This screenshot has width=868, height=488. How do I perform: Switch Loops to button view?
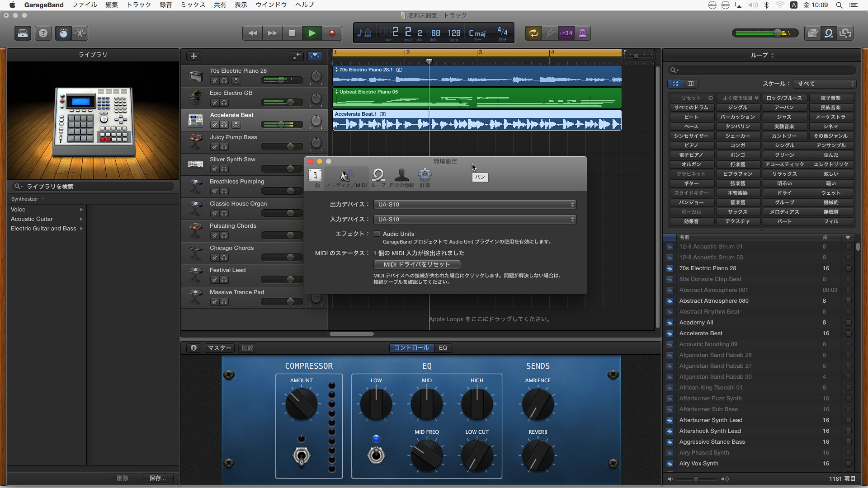pos(675,84)
